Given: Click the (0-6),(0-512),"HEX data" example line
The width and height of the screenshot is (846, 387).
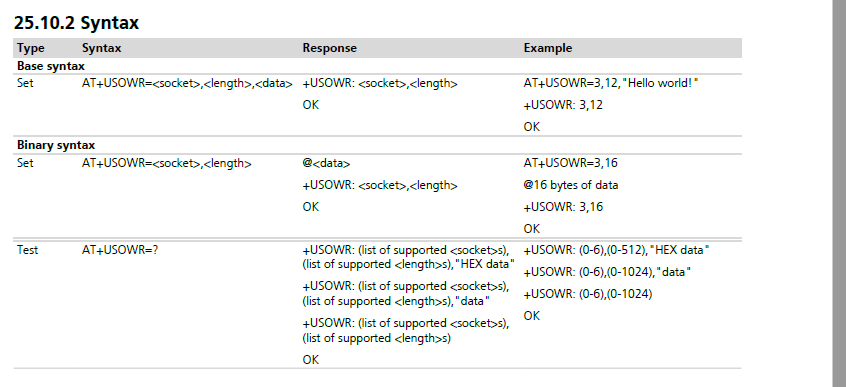Looking at the screenshot, I should (616, 250).
